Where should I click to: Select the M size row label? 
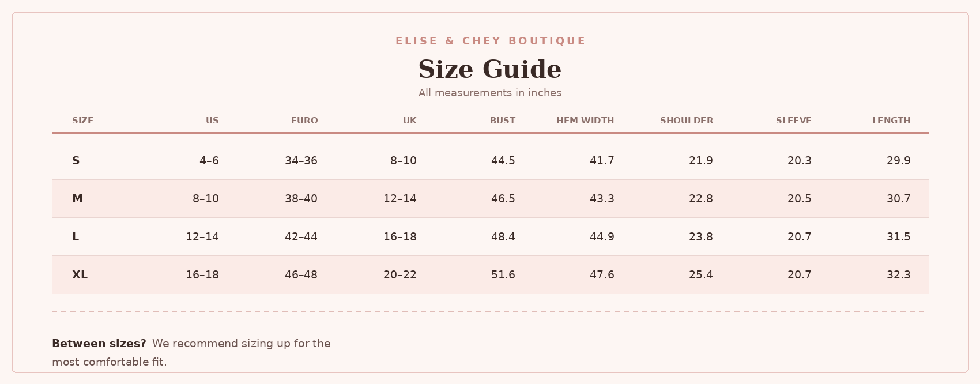(77, 199)
